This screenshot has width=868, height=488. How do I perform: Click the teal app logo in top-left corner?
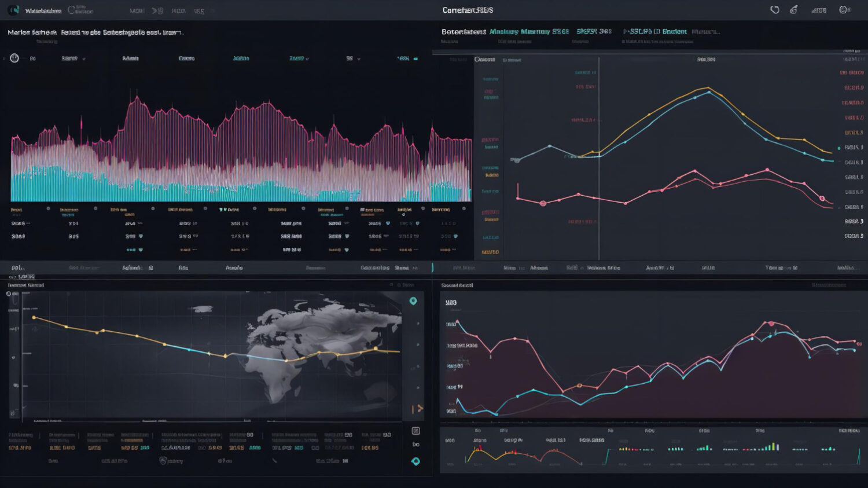point(14,10)
